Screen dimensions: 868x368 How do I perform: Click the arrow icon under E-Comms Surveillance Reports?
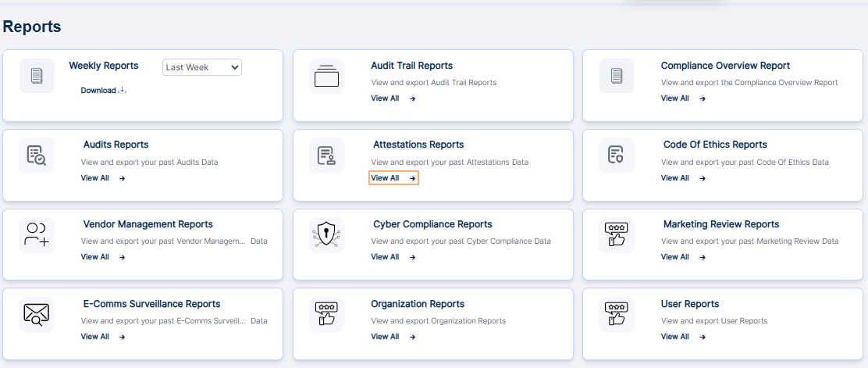[123, 337]
